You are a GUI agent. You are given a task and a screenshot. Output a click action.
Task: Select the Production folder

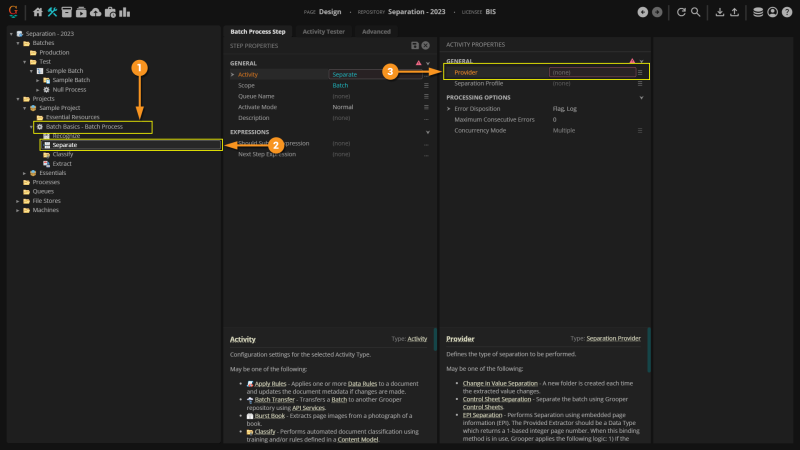54,53
